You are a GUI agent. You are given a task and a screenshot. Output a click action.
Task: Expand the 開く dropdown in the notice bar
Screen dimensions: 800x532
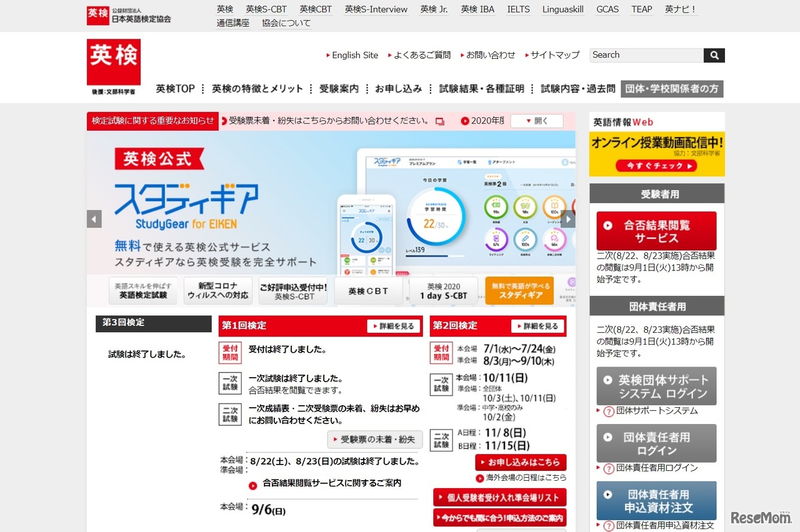[x=536, y=121]
